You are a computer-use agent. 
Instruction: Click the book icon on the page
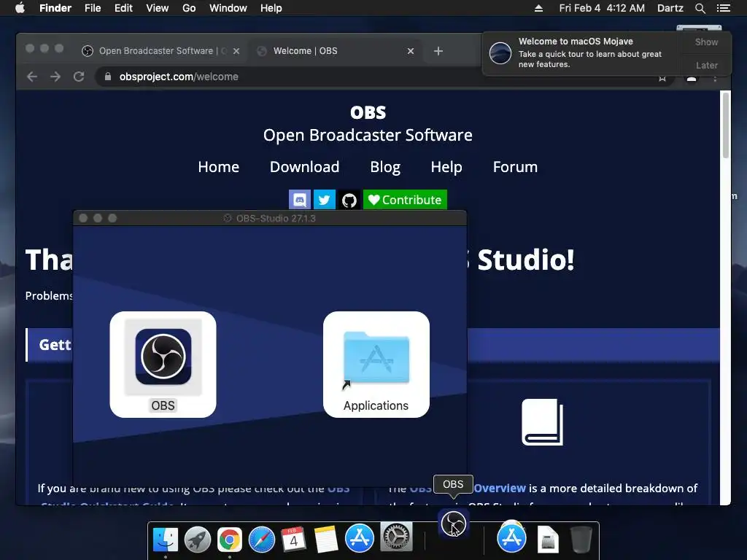(x=542, y=422)
